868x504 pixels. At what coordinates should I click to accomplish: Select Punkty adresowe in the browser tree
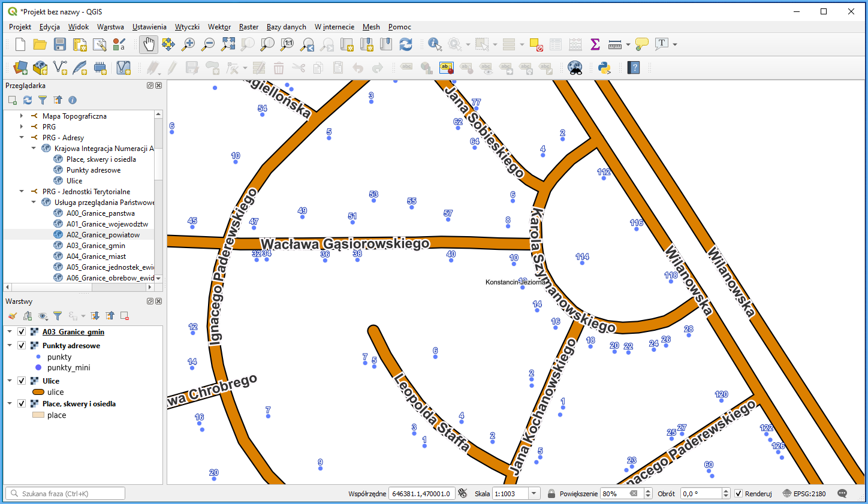click(94, 170)
